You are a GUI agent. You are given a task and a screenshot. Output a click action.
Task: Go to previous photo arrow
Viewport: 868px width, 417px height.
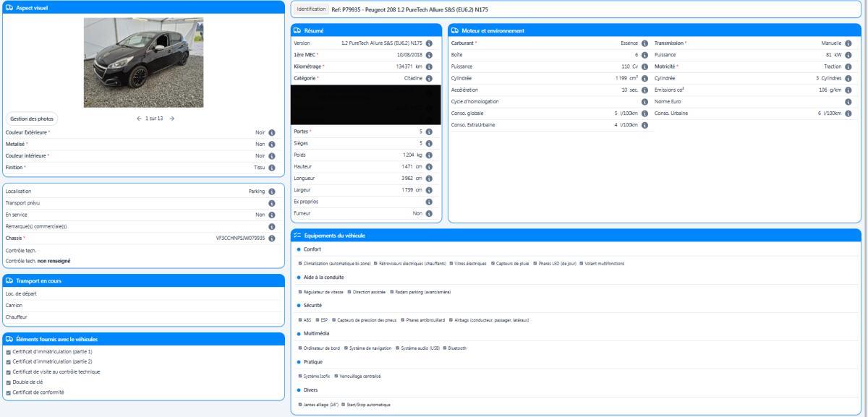pos(139,119)
